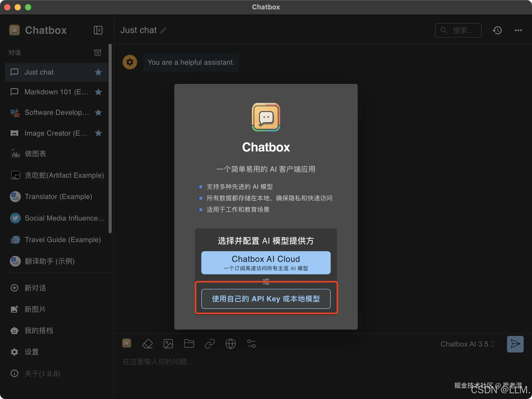Open the Chatbox AI 3.5 model selector
Viewport: 532px width, 399px height.
[x=467, y=344]
